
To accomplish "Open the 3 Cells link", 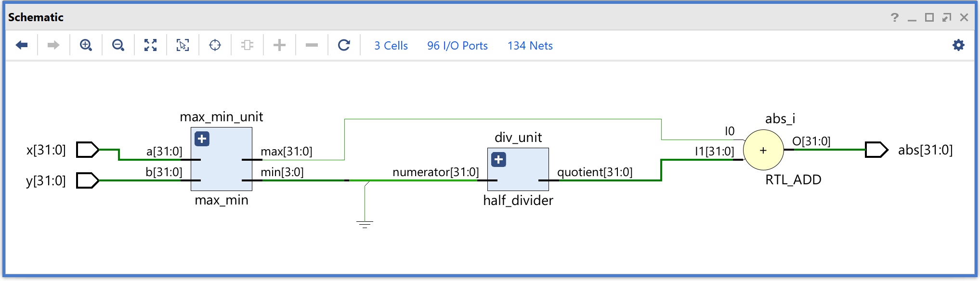I will tap(391, 46).
